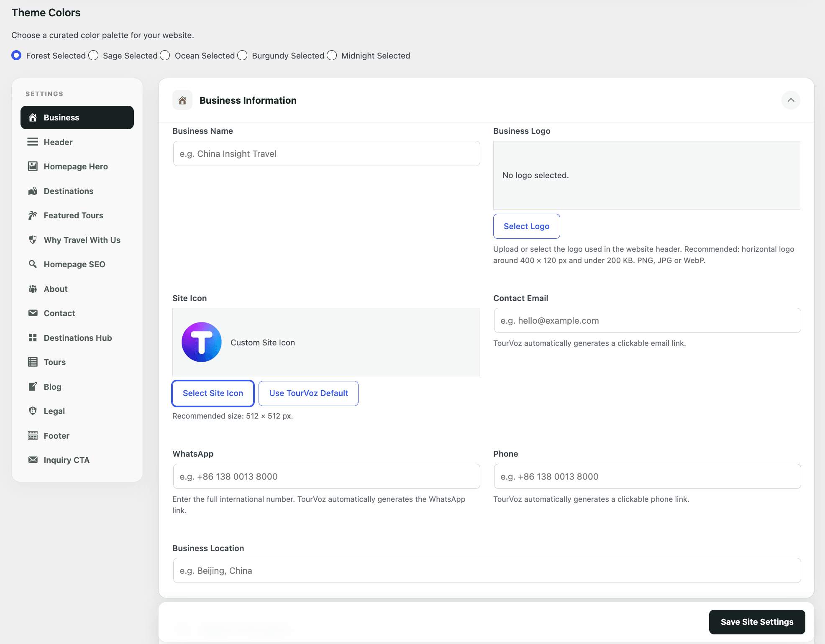The width and height of the screenshot is (825, 644).
Task: Click the house icon in the Business sidebar item
Action: (x=33, y=118)
